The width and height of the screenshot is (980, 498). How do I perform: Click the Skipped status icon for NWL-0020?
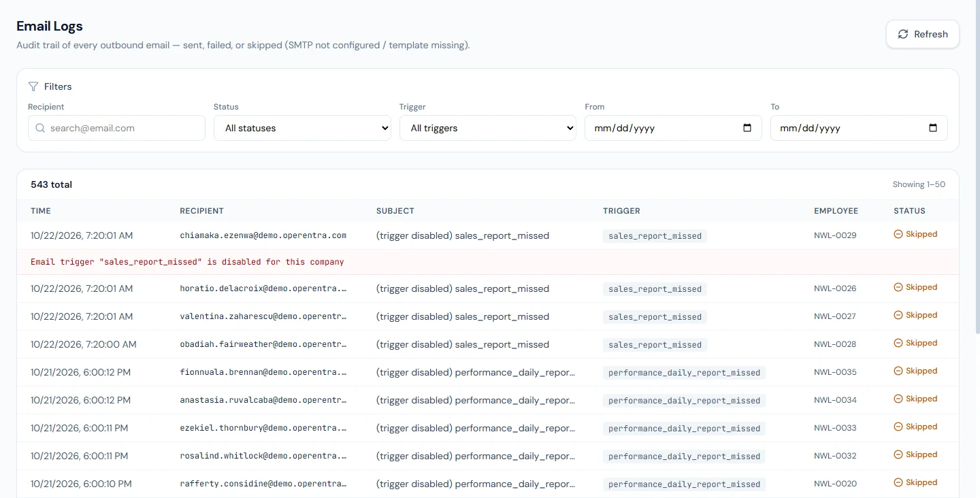[x=898, y=482]
